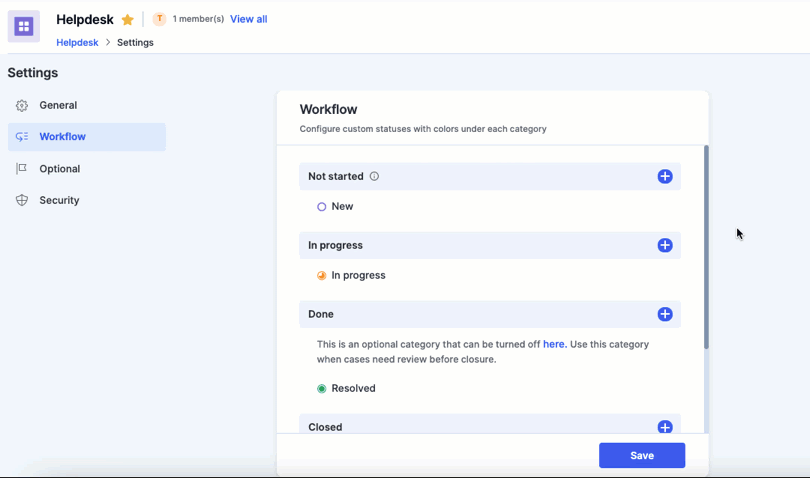Toggle the favorite star next to Helpdesk
810x478 pixels.
tap(128, 20)
